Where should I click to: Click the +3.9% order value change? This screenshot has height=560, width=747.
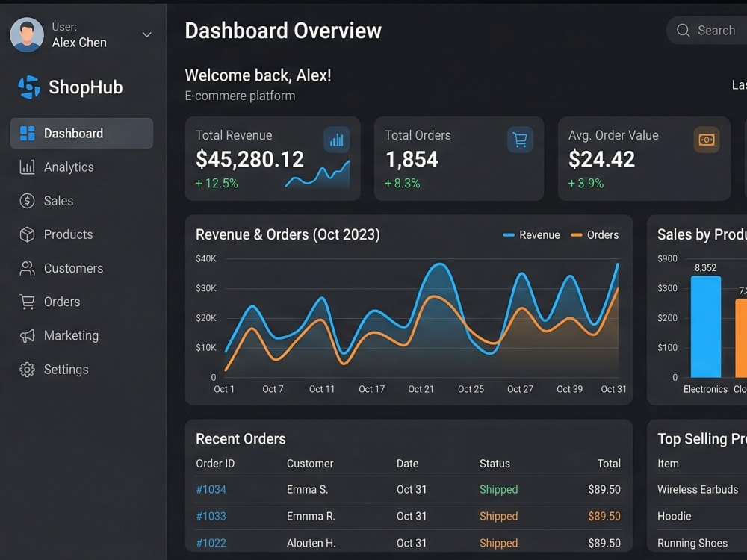point(586,184)
